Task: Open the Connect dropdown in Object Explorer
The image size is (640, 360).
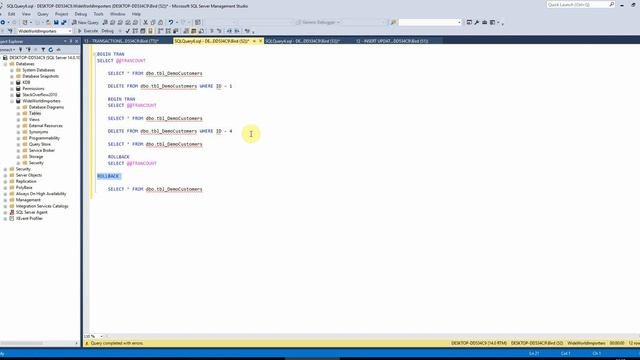Action: tap(7, 49)
